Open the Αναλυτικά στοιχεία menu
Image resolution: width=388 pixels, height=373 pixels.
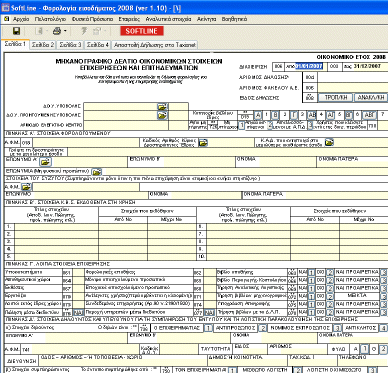point(168,19)
